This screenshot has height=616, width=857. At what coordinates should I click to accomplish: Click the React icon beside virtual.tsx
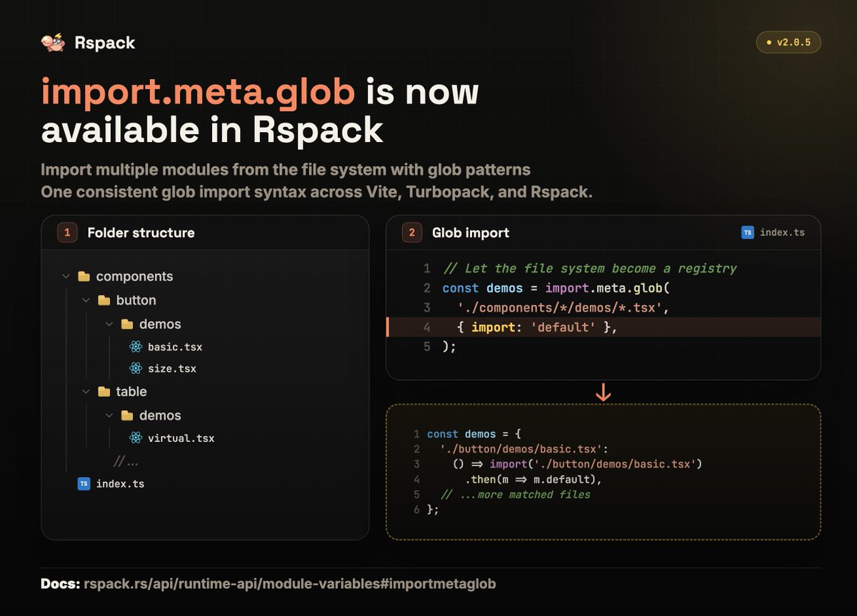click(x=136, y=438)
